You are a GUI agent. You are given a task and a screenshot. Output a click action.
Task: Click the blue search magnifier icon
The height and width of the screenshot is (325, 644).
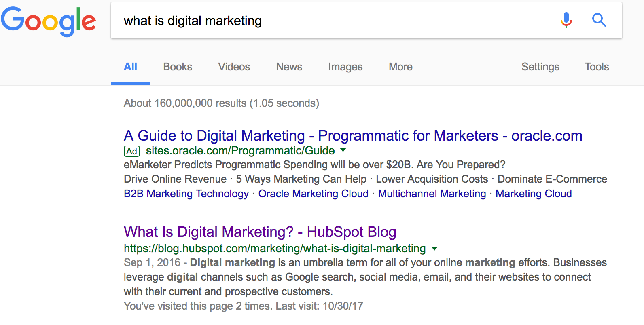599,20
